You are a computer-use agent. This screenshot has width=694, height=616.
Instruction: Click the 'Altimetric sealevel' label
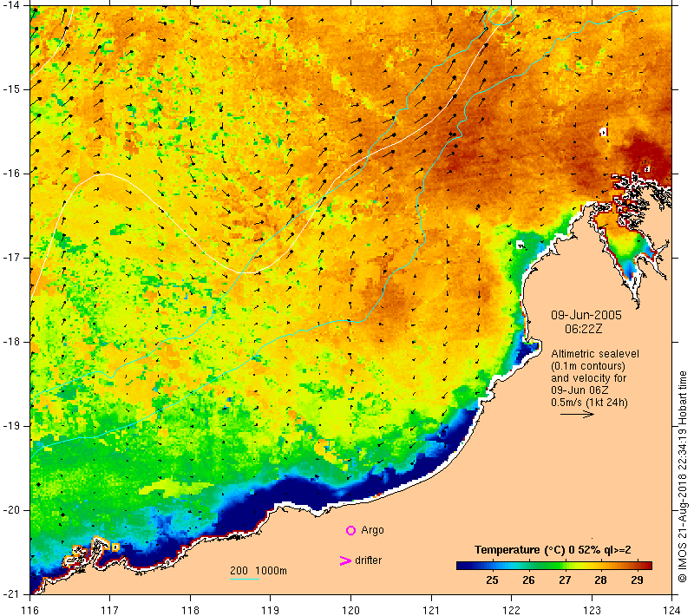click(595, 354)
